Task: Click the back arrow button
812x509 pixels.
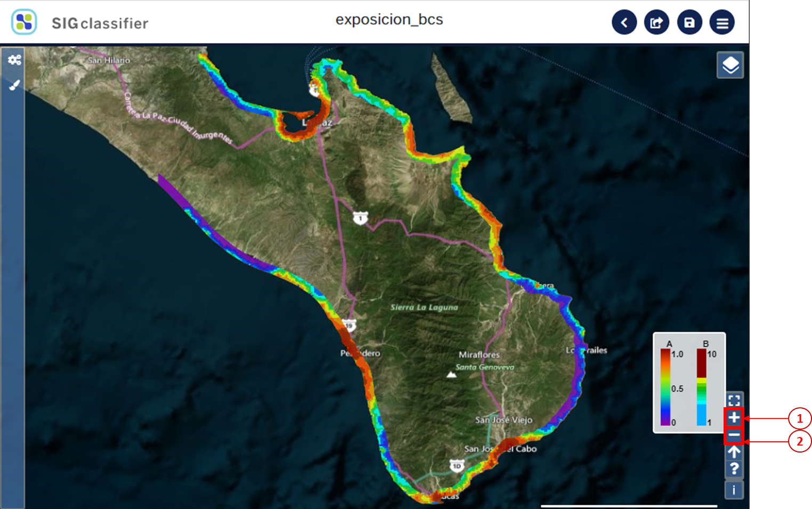Action: click(624, 22)
